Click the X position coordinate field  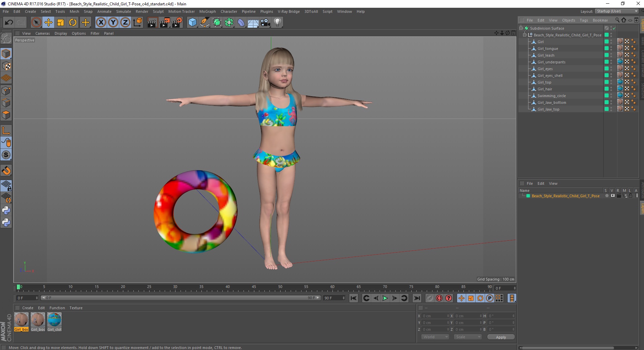(x=435, y=316)
